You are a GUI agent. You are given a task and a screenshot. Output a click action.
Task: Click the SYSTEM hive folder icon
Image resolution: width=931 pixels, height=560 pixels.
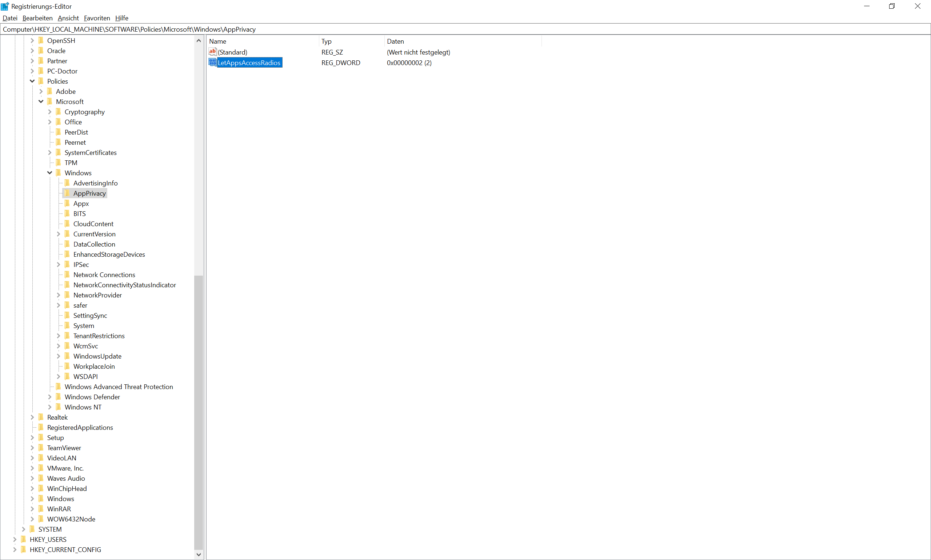[32, 529]
